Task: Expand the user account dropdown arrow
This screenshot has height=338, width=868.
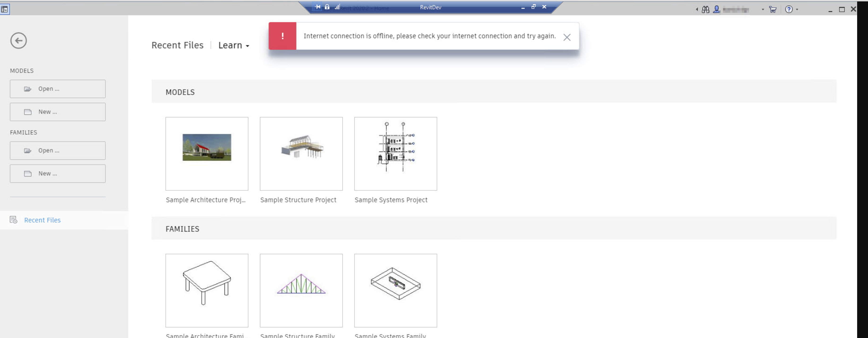Action: (x=763, y=9)
